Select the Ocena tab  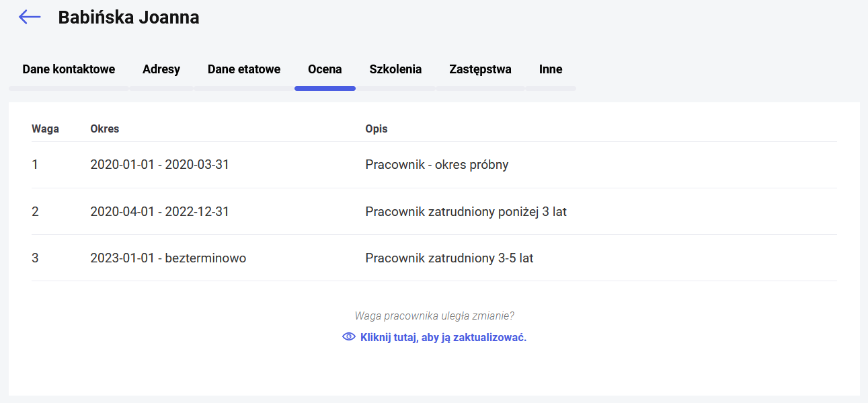325,69
